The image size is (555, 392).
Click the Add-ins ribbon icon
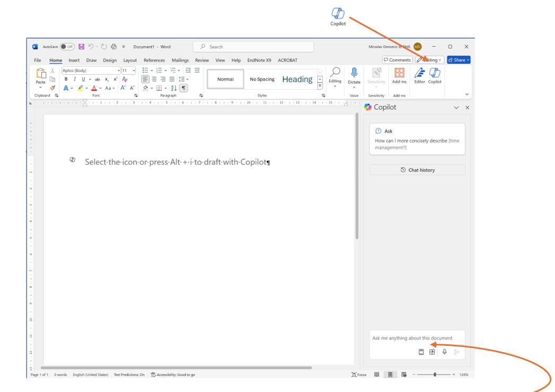click(399, 76)
